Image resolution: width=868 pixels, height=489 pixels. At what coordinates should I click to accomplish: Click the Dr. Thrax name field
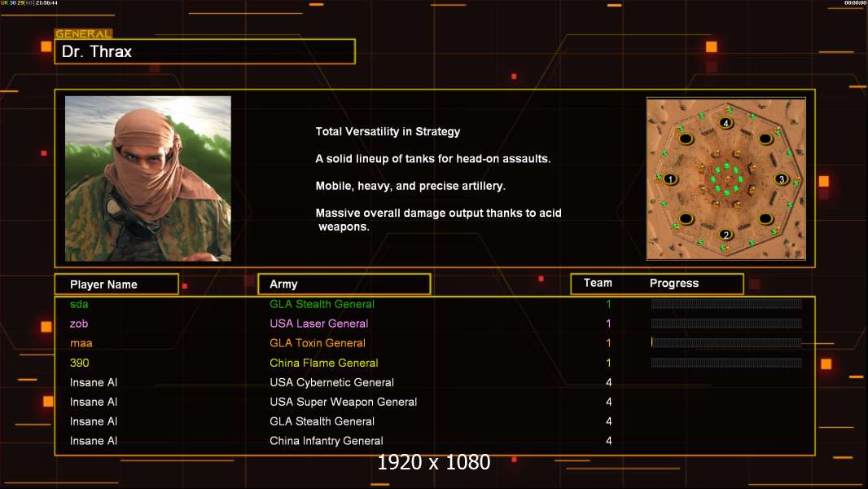[x=204, y=52]
